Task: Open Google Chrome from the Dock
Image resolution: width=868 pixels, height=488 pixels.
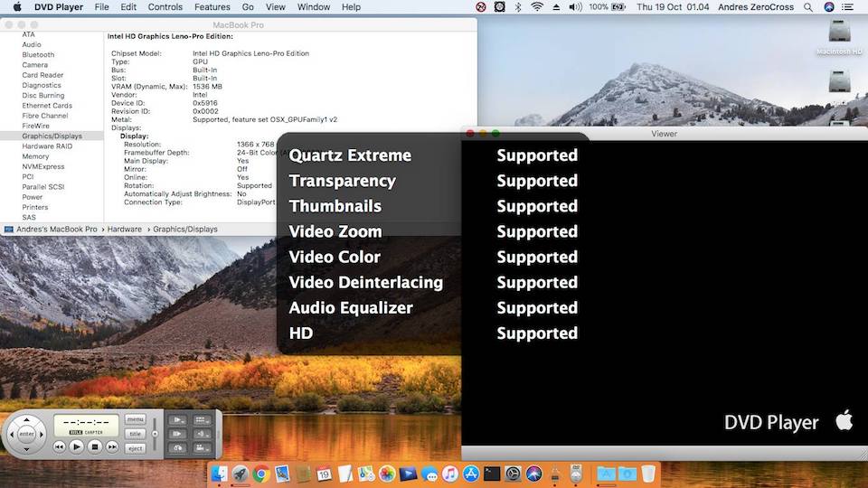Action: point(260,473)
